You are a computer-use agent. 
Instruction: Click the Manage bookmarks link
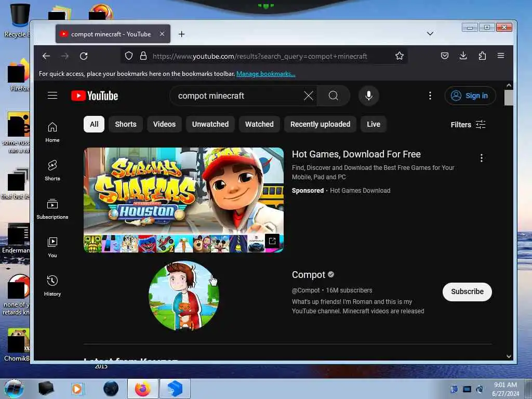265,74
